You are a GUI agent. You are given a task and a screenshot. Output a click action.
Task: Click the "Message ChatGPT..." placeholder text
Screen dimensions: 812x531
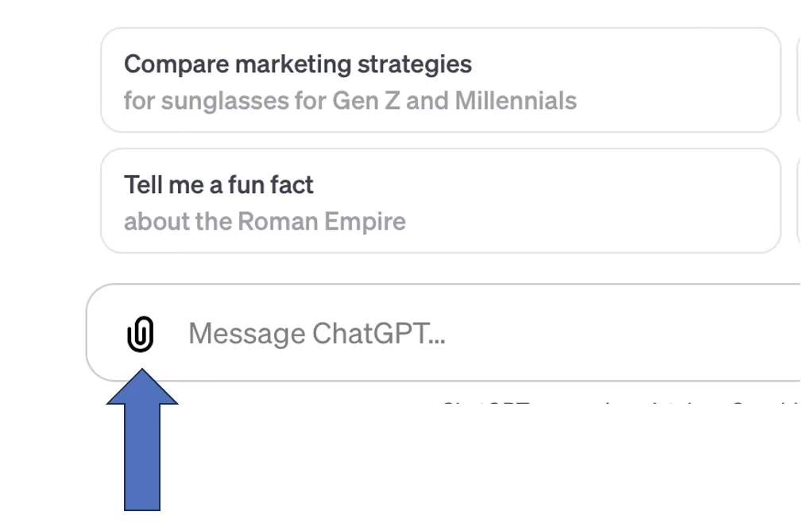(316, 334)
